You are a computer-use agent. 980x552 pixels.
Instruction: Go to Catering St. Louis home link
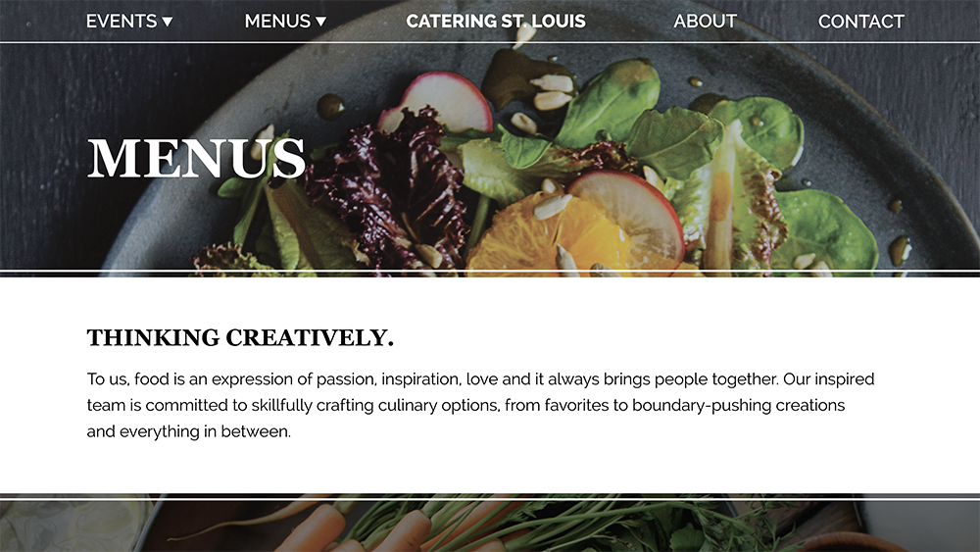(x=496, y=22)
